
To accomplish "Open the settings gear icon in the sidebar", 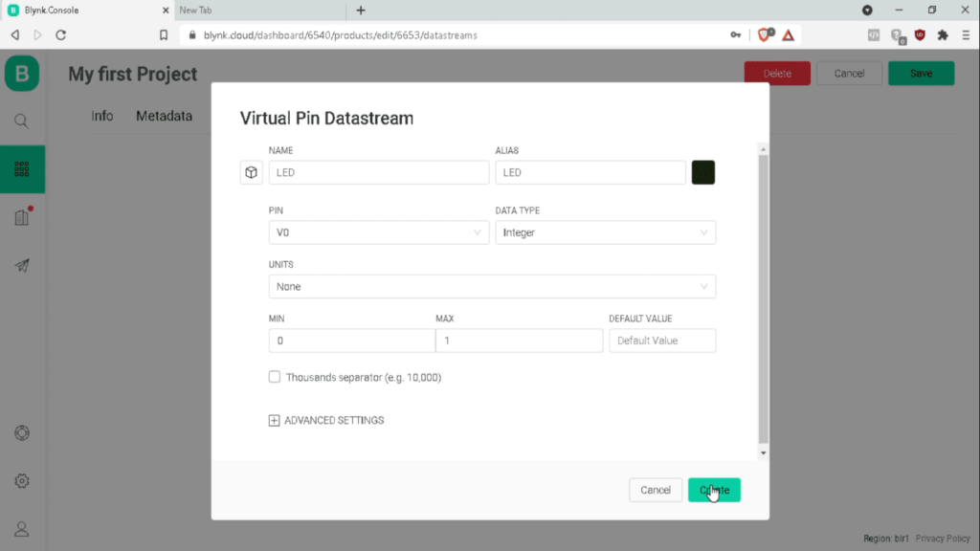I will coord(22,480).
